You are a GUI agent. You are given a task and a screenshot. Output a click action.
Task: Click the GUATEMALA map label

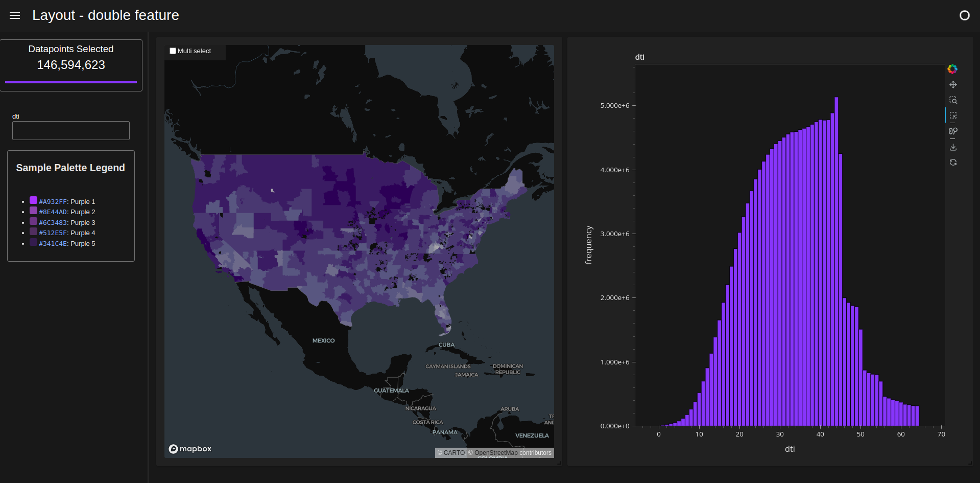pos(391,390)
